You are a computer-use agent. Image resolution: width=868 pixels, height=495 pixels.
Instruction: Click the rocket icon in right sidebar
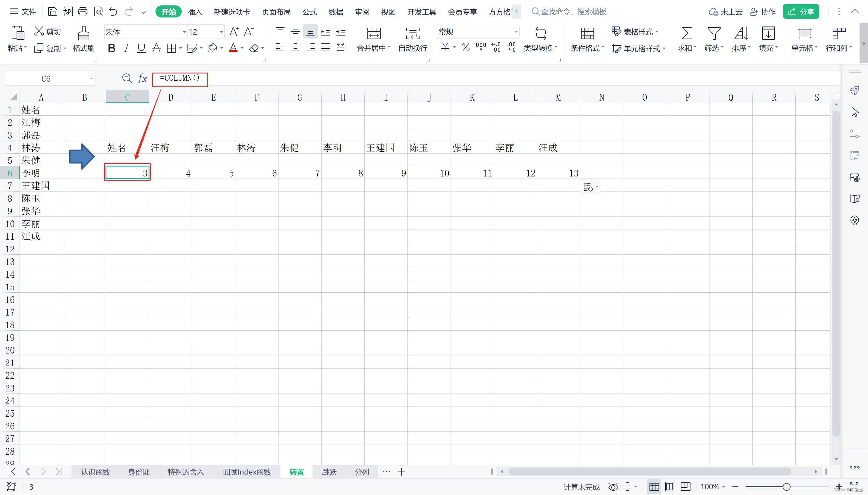pyautogui.click(x=854, y=90)
